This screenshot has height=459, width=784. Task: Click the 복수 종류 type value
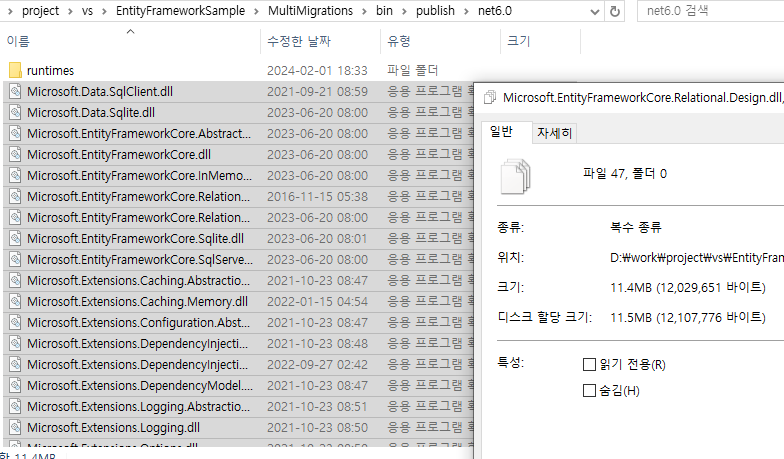coord(636,228)
